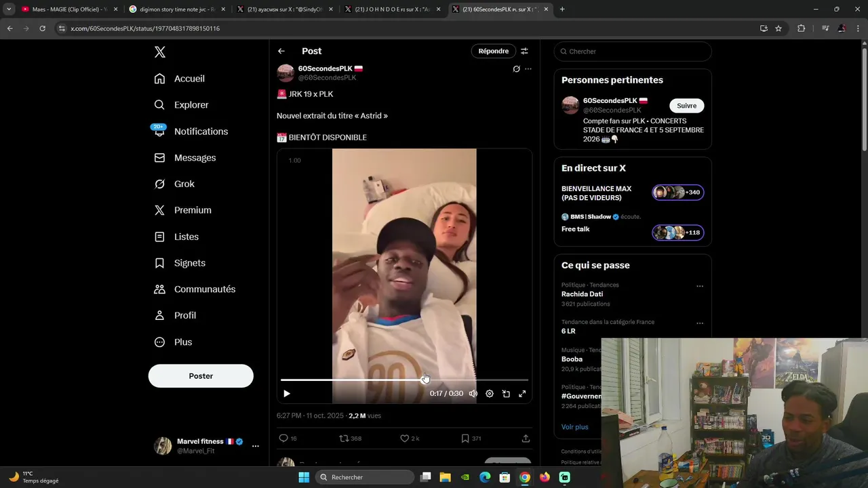The width and height of the screenshot is (868, 488).
Task: Bookmark this page with star icon
Action: (x=778, y=28)
